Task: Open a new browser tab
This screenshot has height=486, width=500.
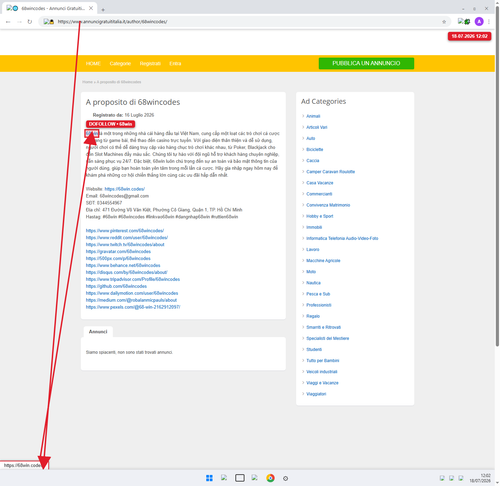Action: pos(103,10)
